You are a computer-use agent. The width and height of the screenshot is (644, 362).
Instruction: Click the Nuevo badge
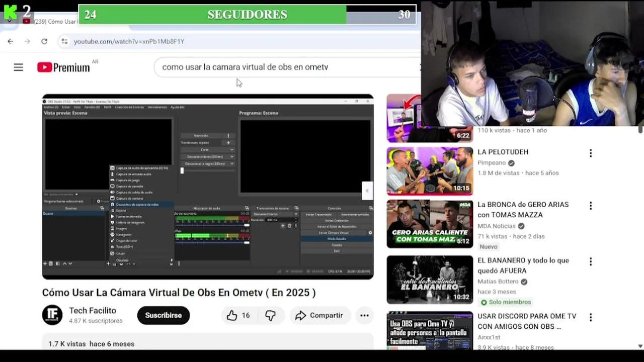tap(488, 246)
